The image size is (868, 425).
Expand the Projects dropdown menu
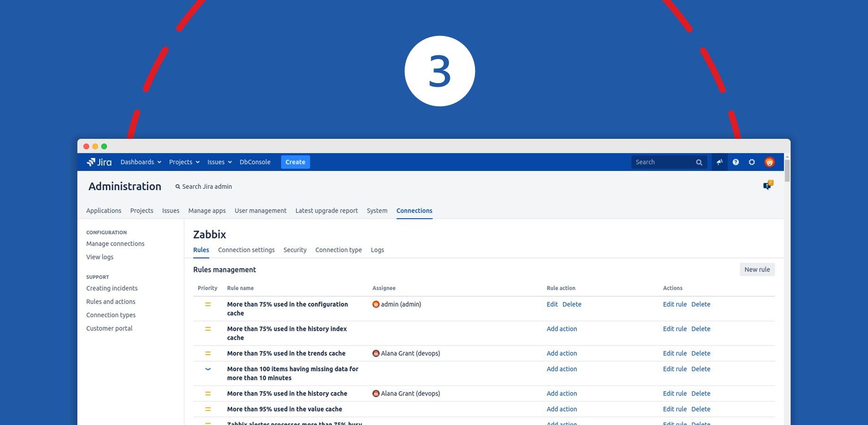coord(184,162)
